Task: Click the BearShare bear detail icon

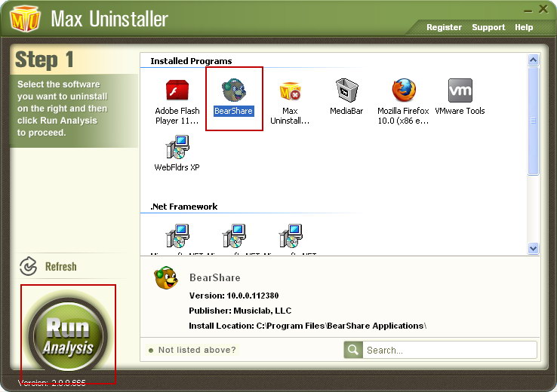Action: (x=166, y=277)
